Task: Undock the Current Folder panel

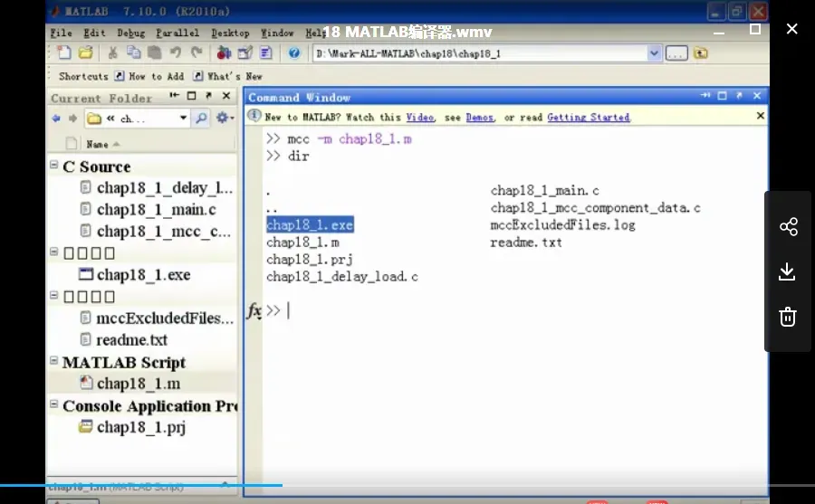Action: click(208, 96)
